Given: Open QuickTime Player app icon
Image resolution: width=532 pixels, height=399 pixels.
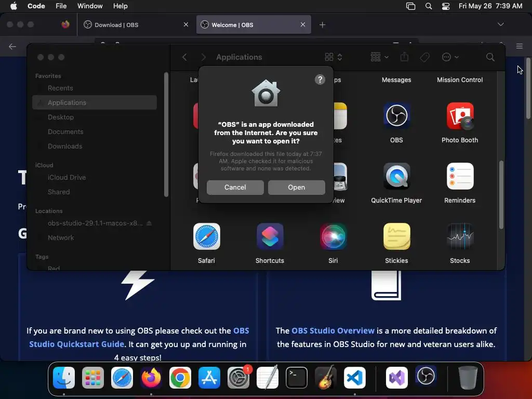Looking at the screenshot, I should coord(396,176).
